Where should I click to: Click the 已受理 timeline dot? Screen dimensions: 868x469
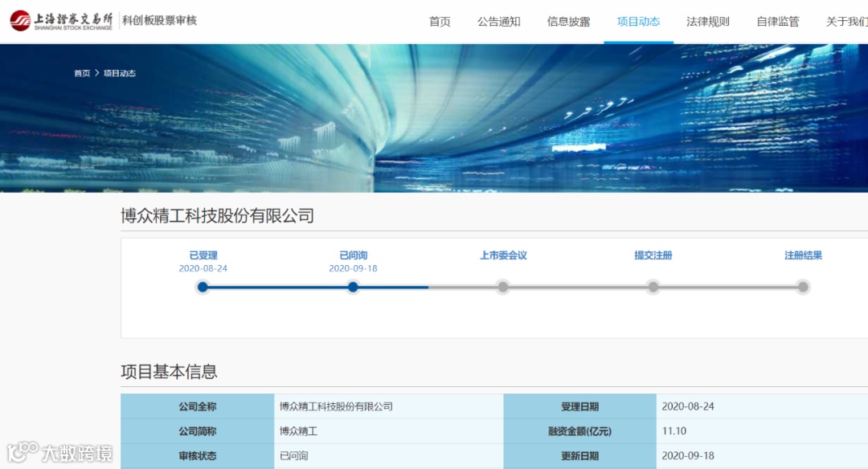click(x=203, y=287)
